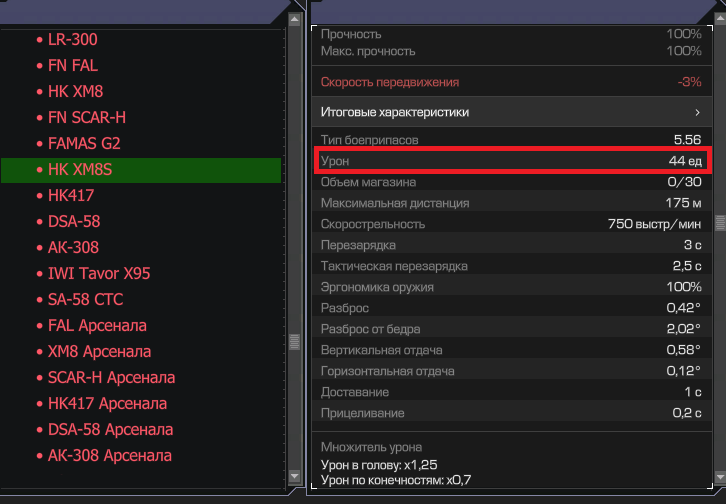Click the stats panel scroll-down arrow
Image resolution: width=726 pixels, height=504 pixels.
coord(720,476)
